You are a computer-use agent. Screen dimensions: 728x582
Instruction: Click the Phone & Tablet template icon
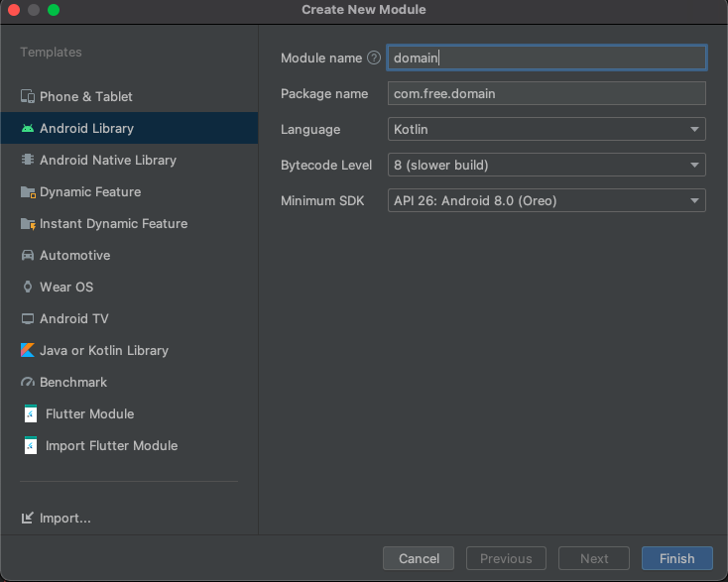28,96
